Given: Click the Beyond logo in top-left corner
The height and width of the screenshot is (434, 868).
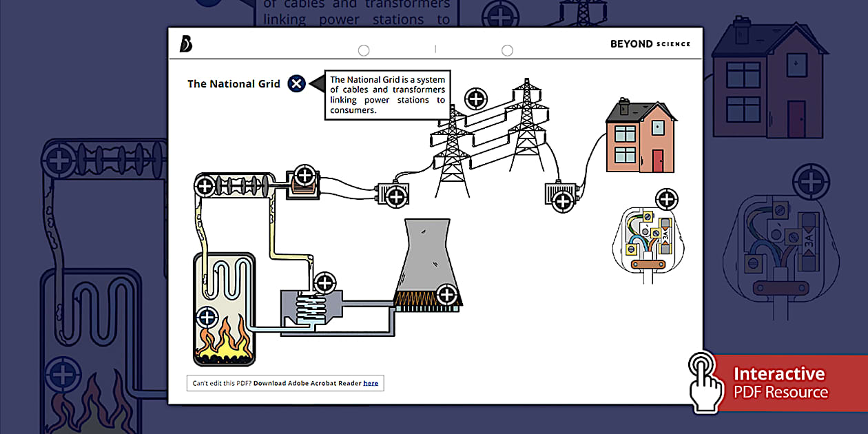Looking at the screenshot, I should click(x=185, y=43).
